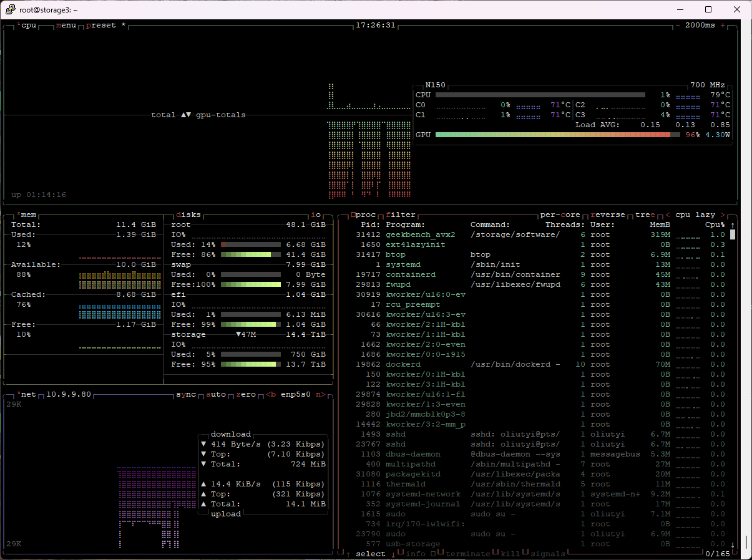The height and width of the screenshot is (560, 752).
Task: Click the minus to decrease update interval
Action: point(678,26)
